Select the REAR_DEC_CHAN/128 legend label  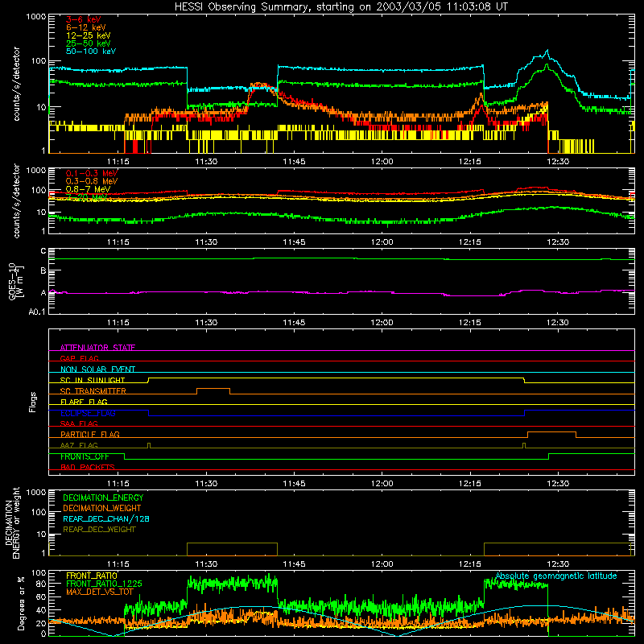pyautogui.click(x=106, y=519)
